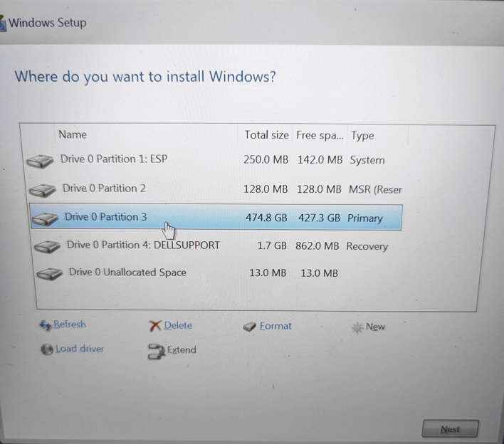Click the Format eraser icon
The width and height of the screenshot is (504, 444).
[249, 327]
